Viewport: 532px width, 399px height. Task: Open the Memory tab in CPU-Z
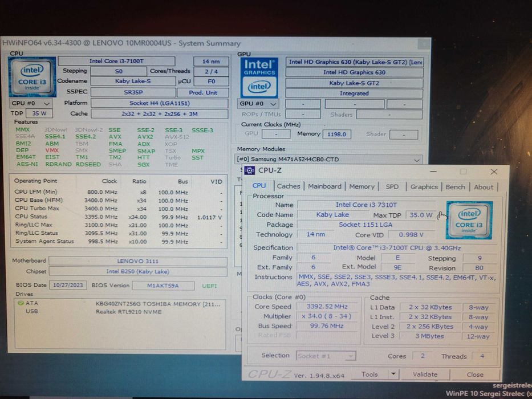(362, 186)
